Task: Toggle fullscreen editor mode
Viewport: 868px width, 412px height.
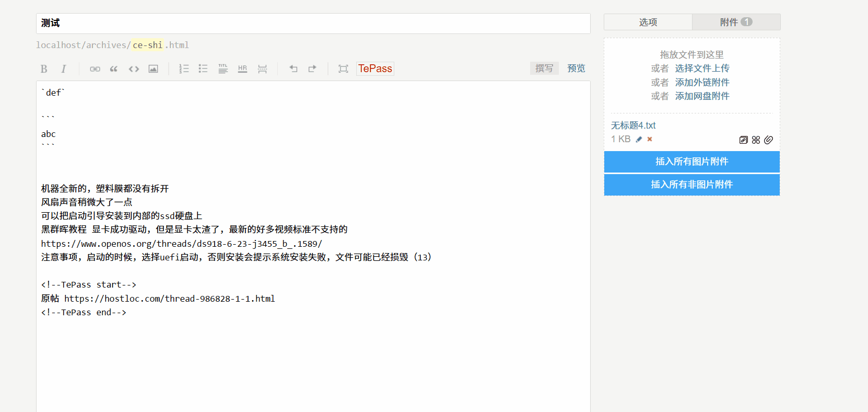Action: 343,69
